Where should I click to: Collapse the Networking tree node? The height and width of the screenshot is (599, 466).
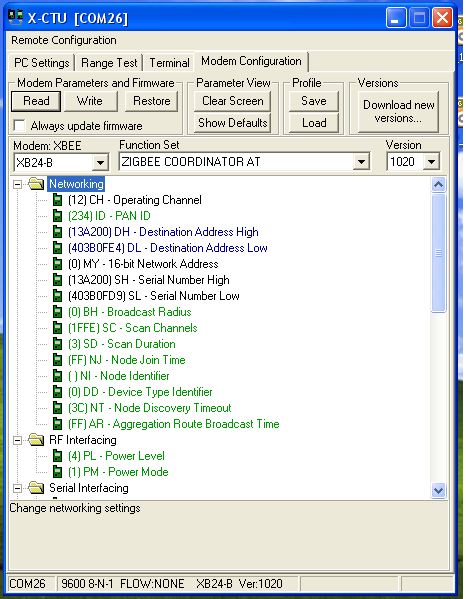point(17,185)
